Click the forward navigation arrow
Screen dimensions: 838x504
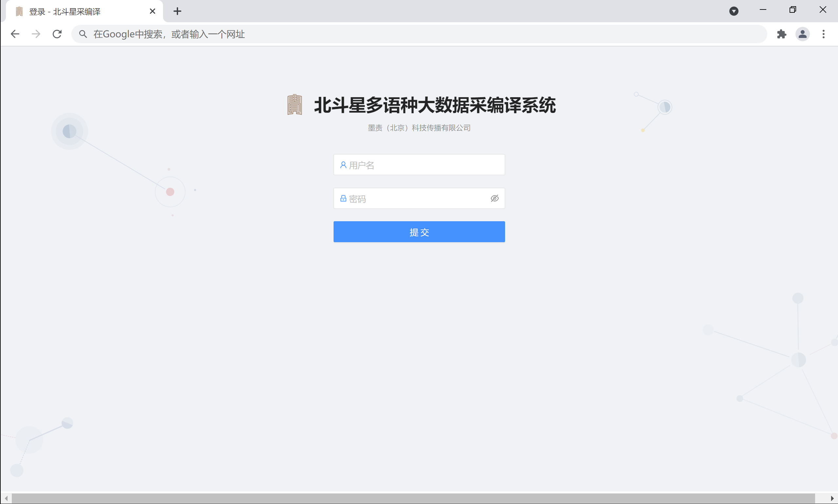(36, 34)
